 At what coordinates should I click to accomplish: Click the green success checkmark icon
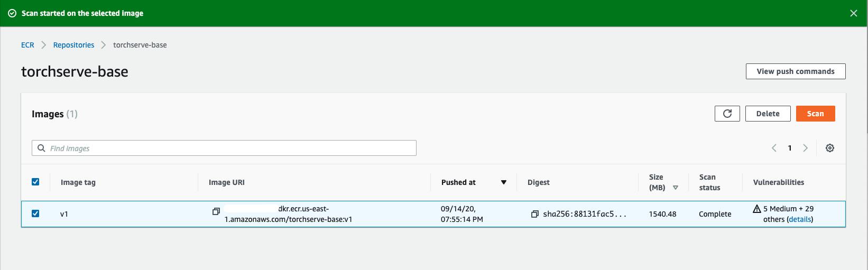point(12,13)
